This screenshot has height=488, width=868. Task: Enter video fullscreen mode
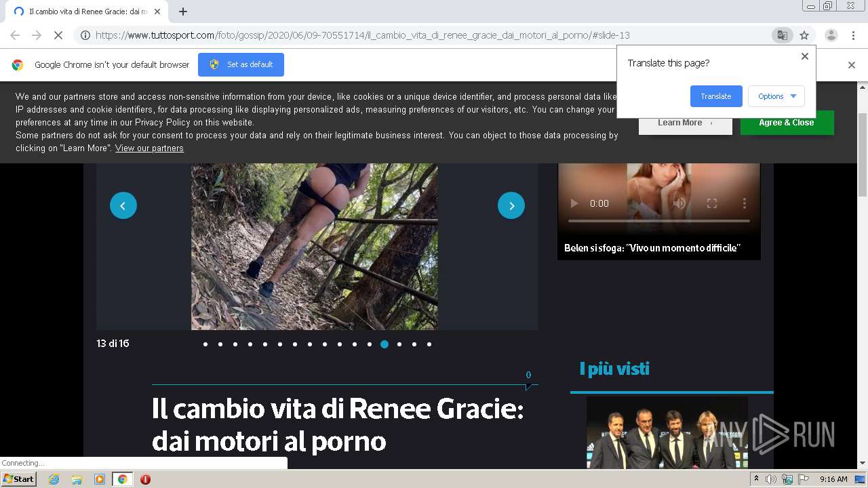pos(712,203)
